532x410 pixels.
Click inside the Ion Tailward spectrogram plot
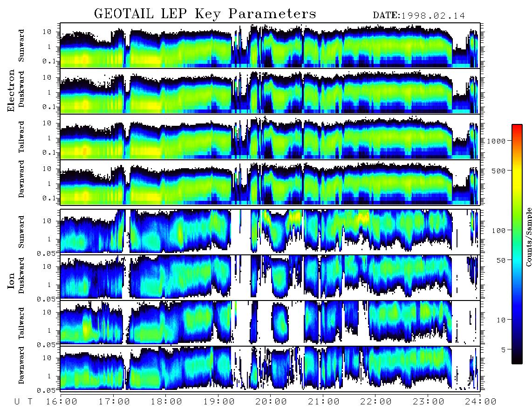click(x=270, y=323)
